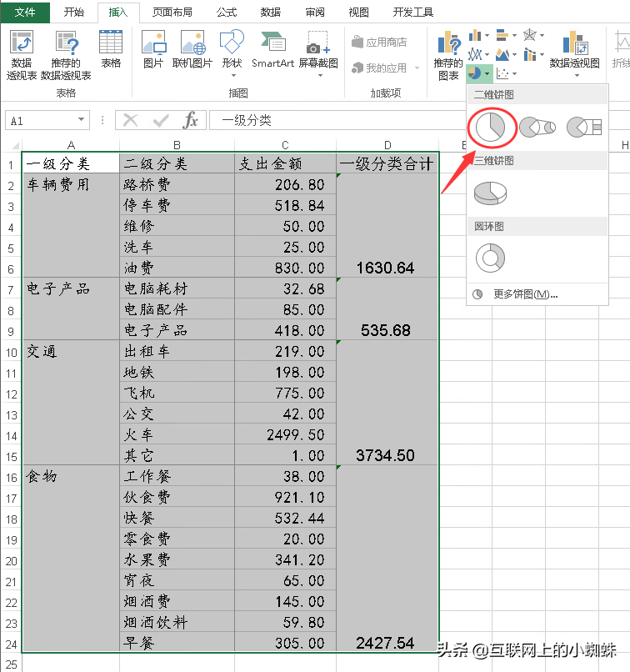This screenshot has width=630, height=672.
Task: Switch to the 公式 Formulas tab
Action: (227, 12)
